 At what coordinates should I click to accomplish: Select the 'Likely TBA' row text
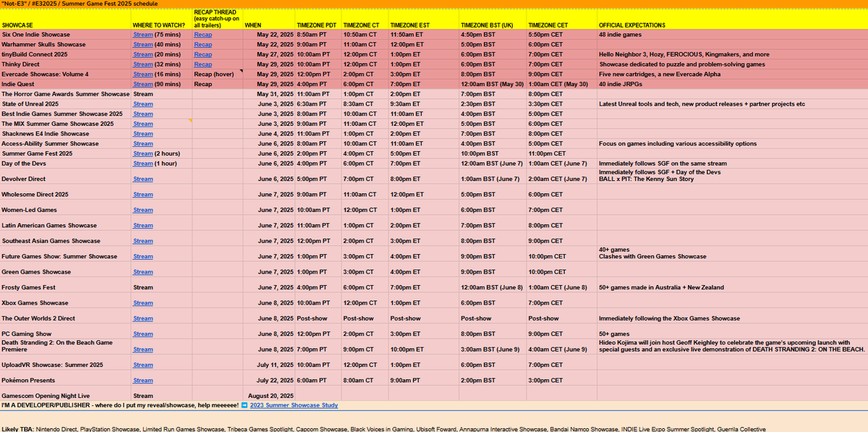click(383, 428)
